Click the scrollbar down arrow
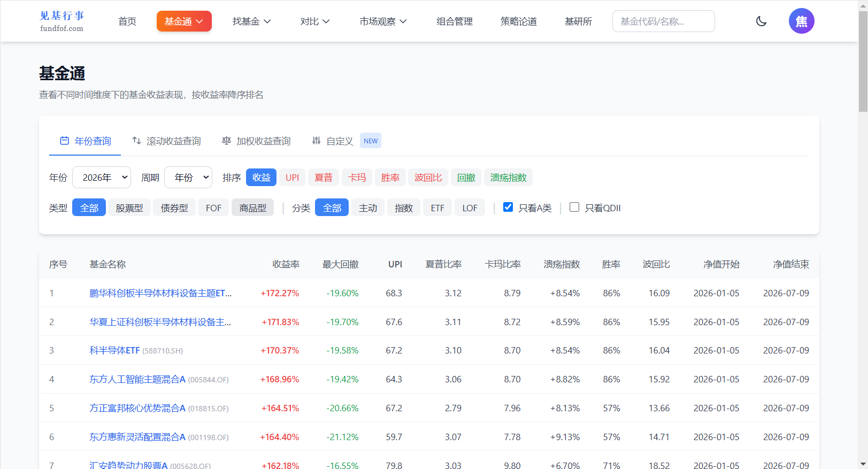The width and height of the screenshot is (868, 469). coord(863,464)
